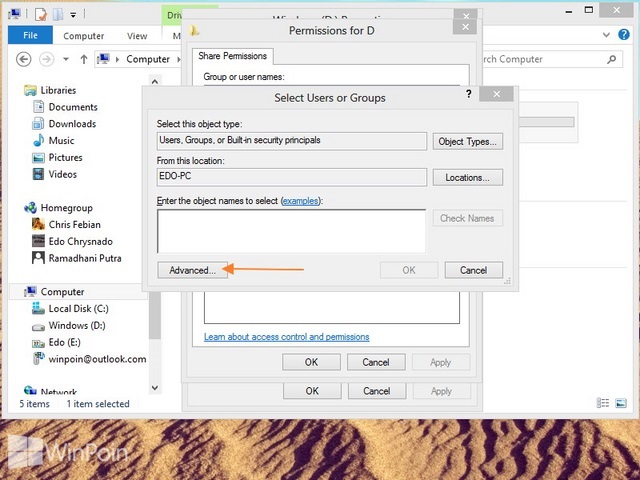Click the help question mark in dialog title
The width and height of the screenshot is (640, 480).
469,94
